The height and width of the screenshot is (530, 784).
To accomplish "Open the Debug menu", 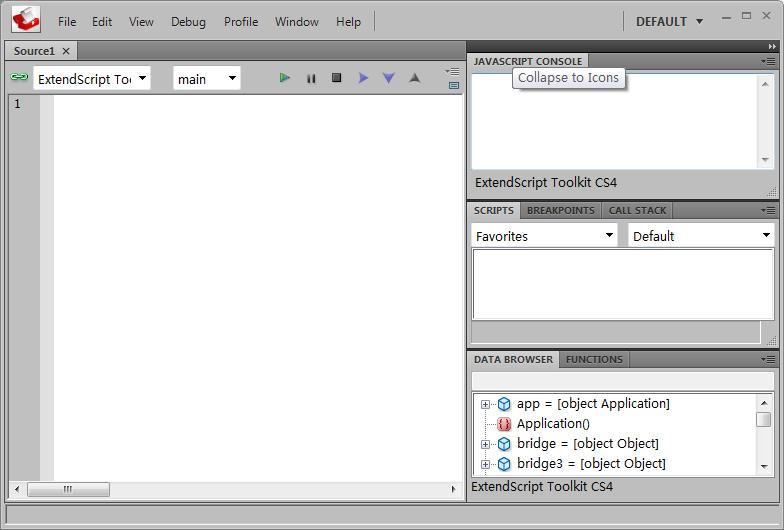I will tap(188, 21).
